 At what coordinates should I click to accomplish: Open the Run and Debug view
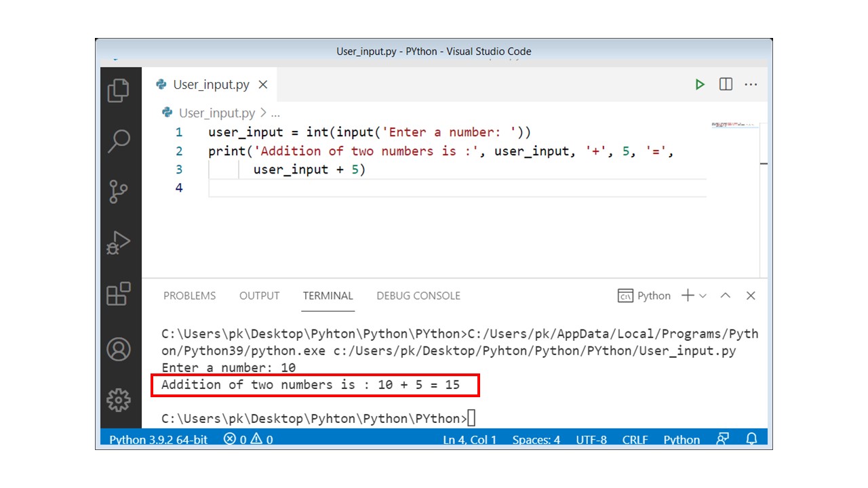(119, 243)
